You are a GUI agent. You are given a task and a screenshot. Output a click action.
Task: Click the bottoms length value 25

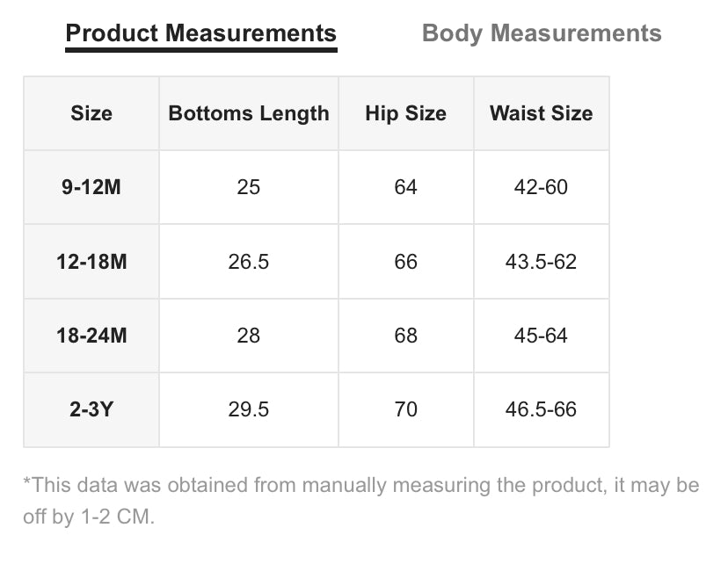(249, 187)
